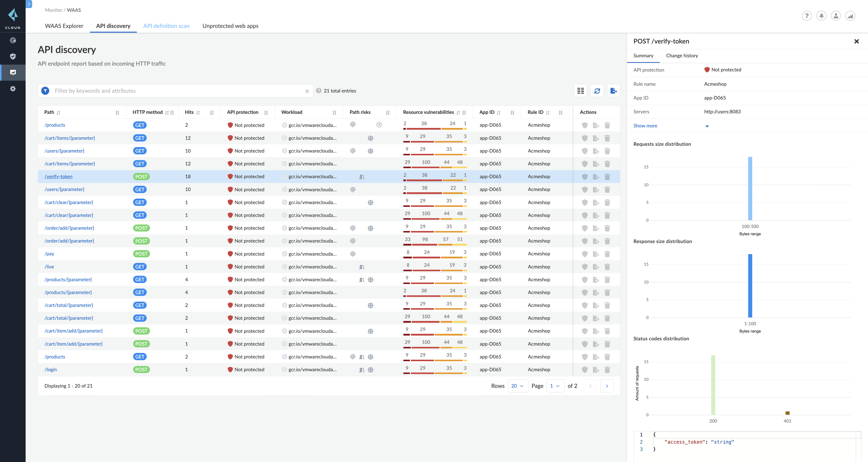
Task: Open Unprotected web apps tab
Action: (231, 26)
